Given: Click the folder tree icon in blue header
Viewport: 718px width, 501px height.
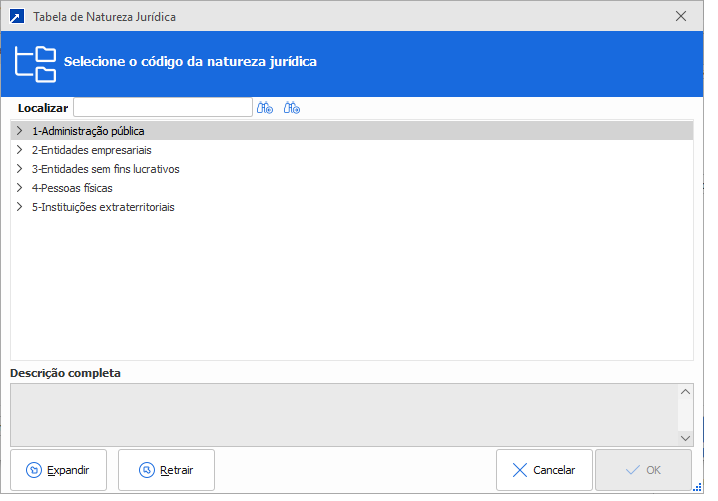Looking at the screenshot, I should click(x=37, y=63).
